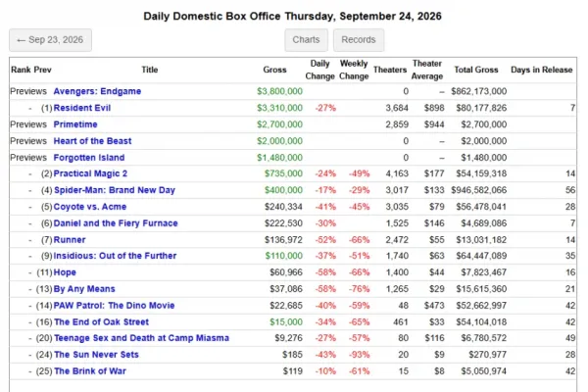Select Forgotten Island movie link

pyautogui.click(x=89, y=158)
